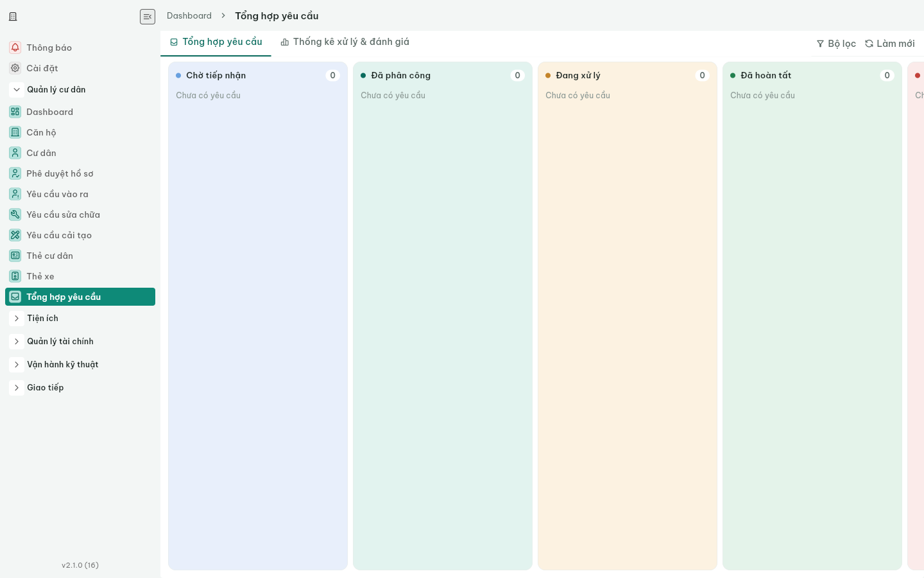This screenshot has height=578, width=924.
Task: Click the Tổng hợp yêu cầu breadcrumb title
Action: [x=277, y=15]
